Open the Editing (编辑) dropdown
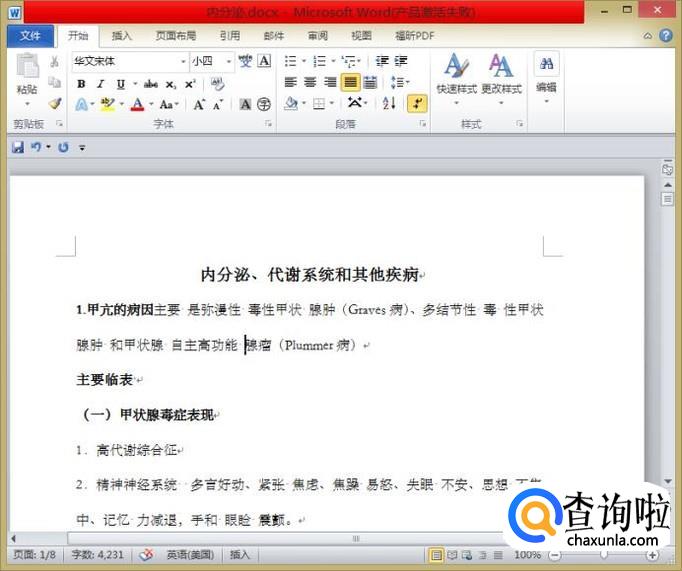Viewport: 682px width, 571px height. [546, 75]
